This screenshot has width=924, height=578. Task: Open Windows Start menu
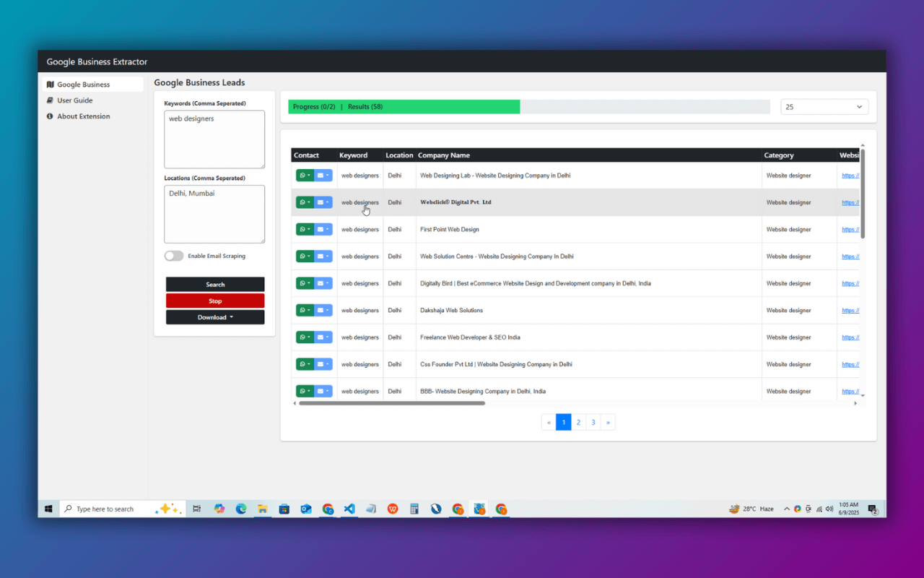tap(48, 509)
